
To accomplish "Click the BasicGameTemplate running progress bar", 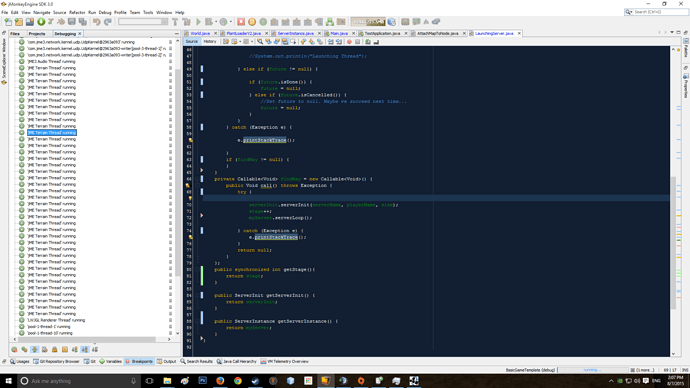I will [x=592, y=370].
